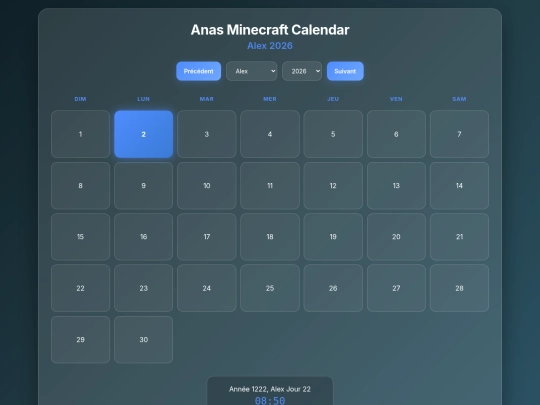The image size is (540, 405).
Task: Click the Anas Minecraft Calendar title
Action: click(x=270, y=30)
